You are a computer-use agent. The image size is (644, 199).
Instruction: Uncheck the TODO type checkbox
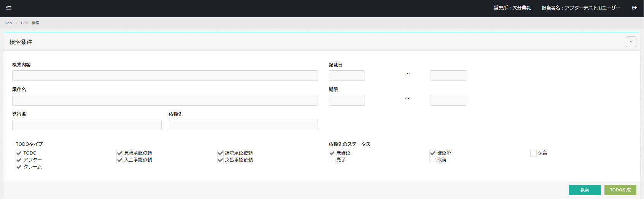coord(19,153)
